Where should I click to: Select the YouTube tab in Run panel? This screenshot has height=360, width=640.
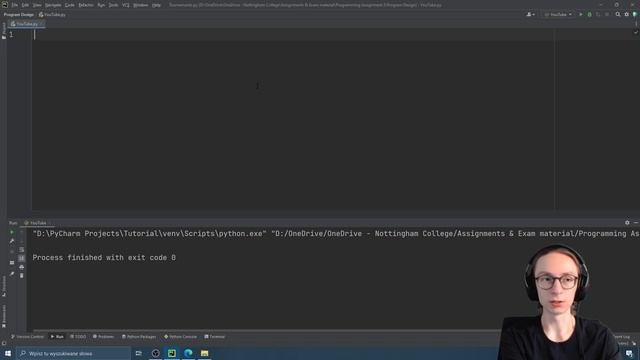coord(38,223)
